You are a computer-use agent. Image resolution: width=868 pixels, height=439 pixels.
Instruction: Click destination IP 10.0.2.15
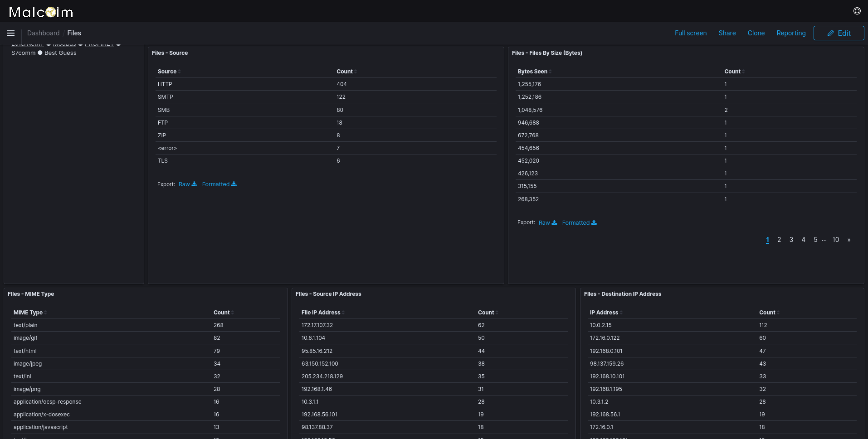pyautogui.click(x=600, y=325)
